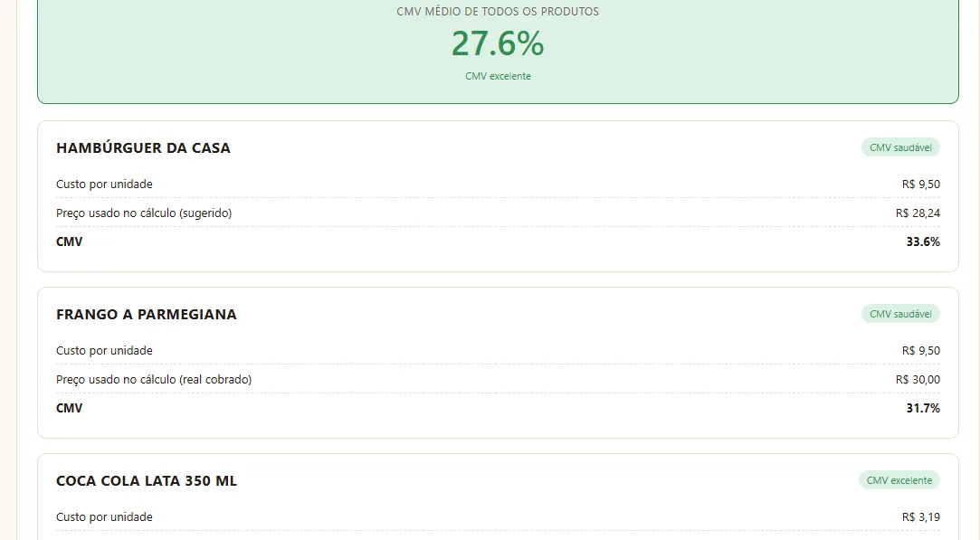Select 'Custo por unidade' in Coca Cola card
Image resolution: width=980 pixels, height=540 pixels.
104,516
